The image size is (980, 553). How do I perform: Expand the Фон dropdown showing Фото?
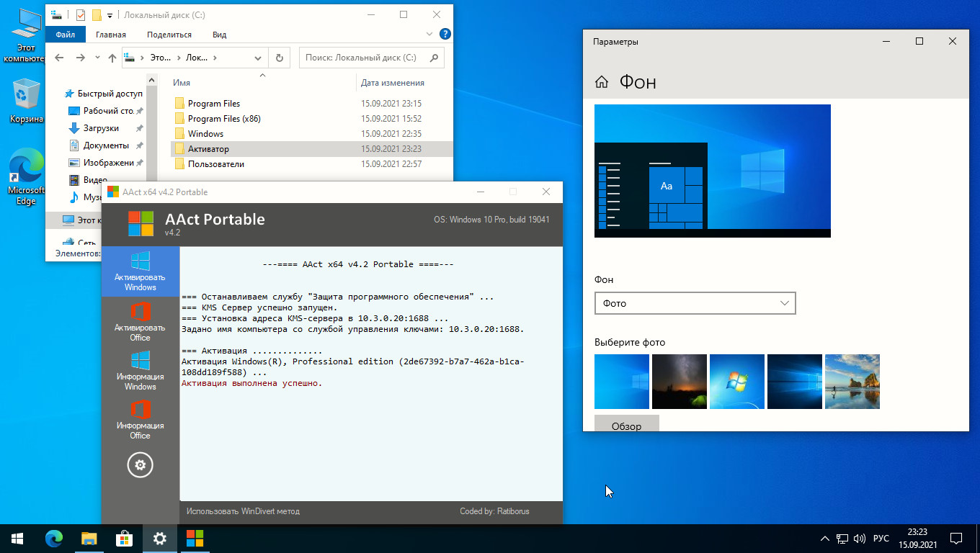[695, 303]
